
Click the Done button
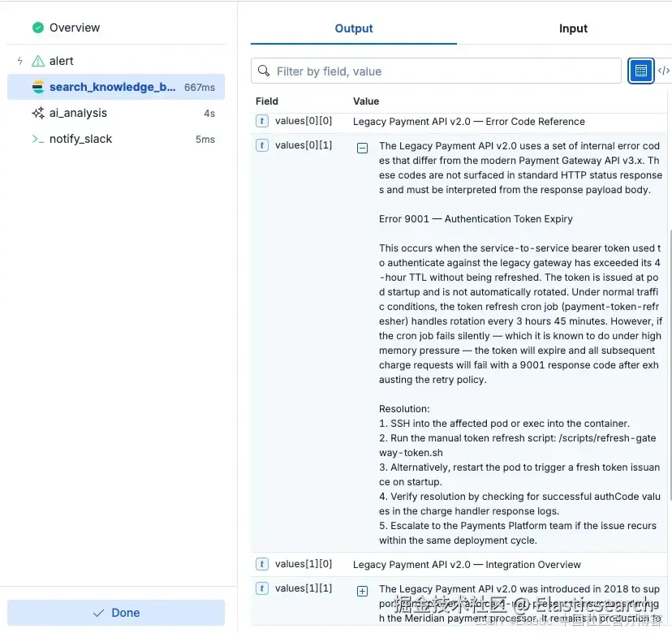click(x=116, y=613)
